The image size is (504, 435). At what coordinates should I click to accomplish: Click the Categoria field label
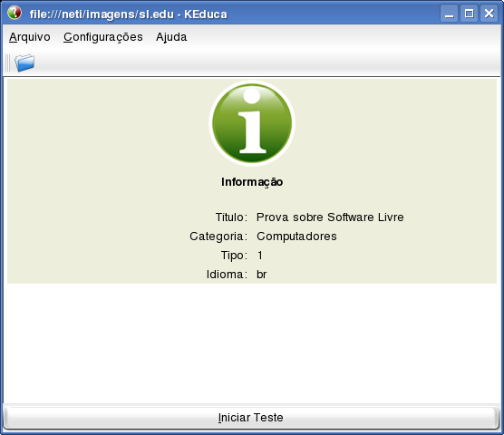(x=218, y=237)
